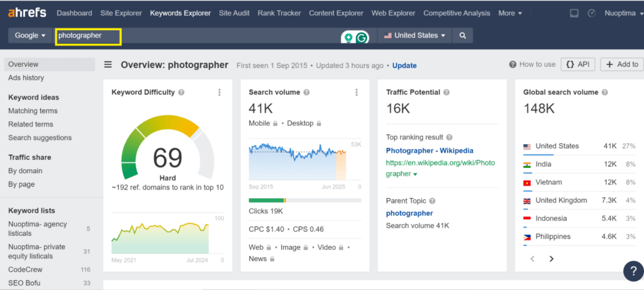Image resolution: width=644 pixels, height=290 pixels.
Task: Select Overview in the sidebar
Action: 50,64
